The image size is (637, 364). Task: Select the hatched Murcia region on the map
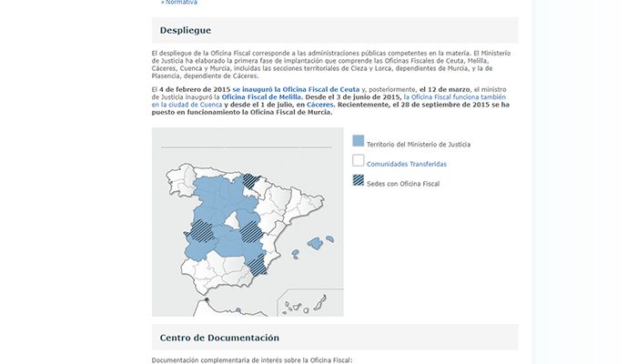[257, 263]
